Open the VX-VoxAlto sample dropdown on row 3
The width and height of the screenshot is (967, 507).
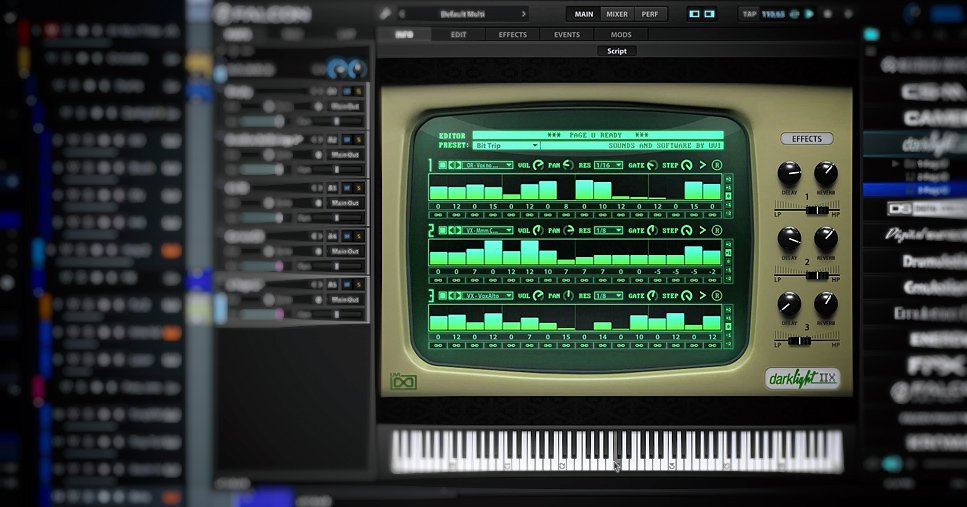pyautogui.click(x=488, y=296)
